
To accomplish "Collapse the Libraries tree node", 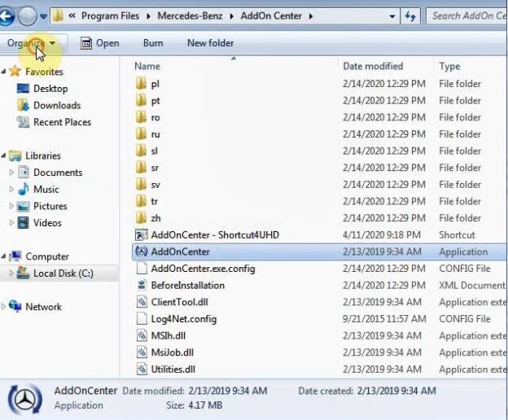I will tap(3, 155).
